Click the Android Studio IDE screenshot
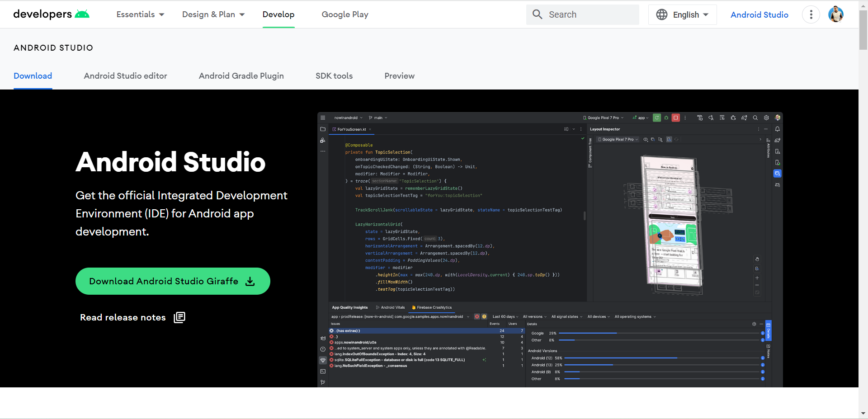The height and width of the screenshot is (419, 868). tap(550, 250)
